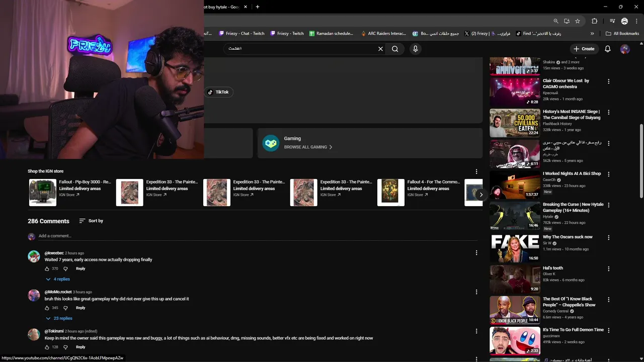
Task: Reply to @MoMo.rocket's comment
Action: coord(80,308)
